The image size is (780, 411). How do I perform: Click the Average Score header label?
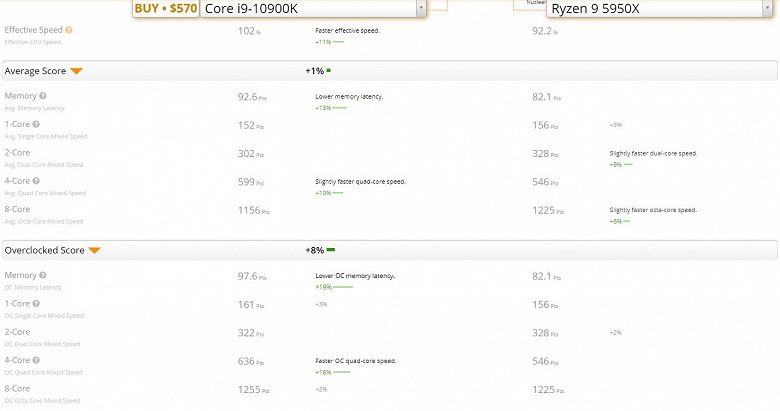35,71
